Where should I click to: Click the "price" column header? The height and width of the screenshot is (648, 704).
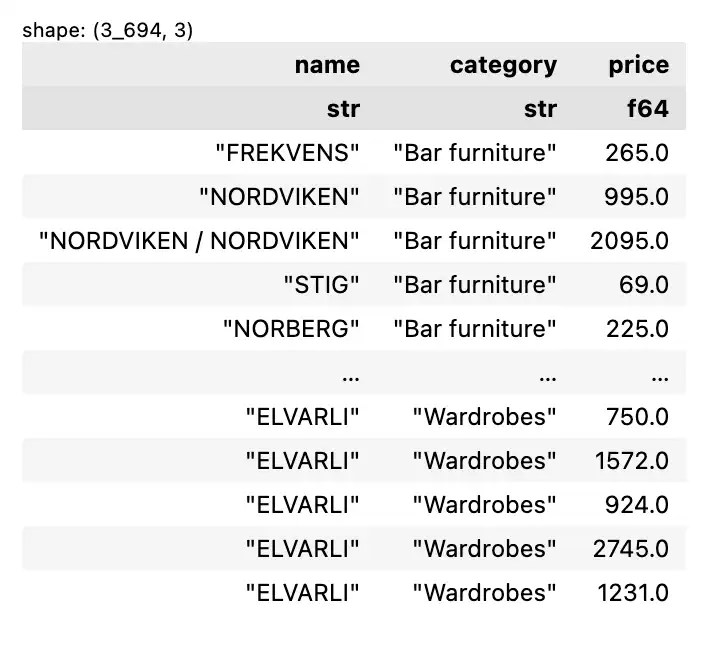638,65
